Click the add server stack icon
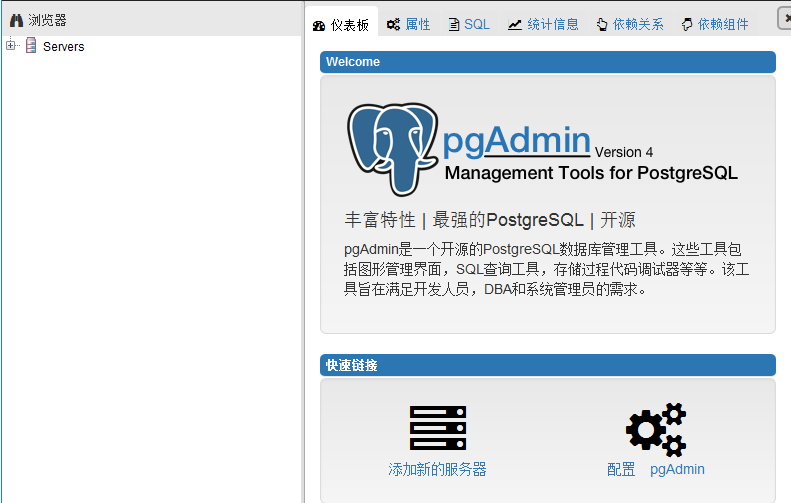 (x=438, y=428)
